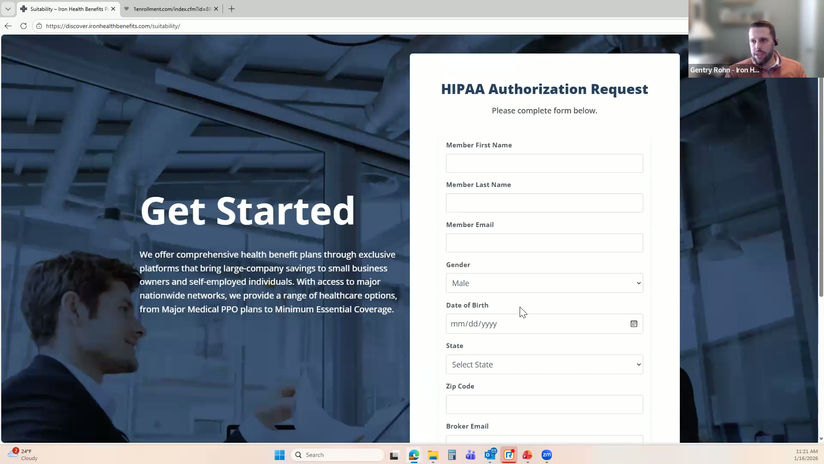
Task: Focus the Broker Email field
Action: click(x=544, y=439)
